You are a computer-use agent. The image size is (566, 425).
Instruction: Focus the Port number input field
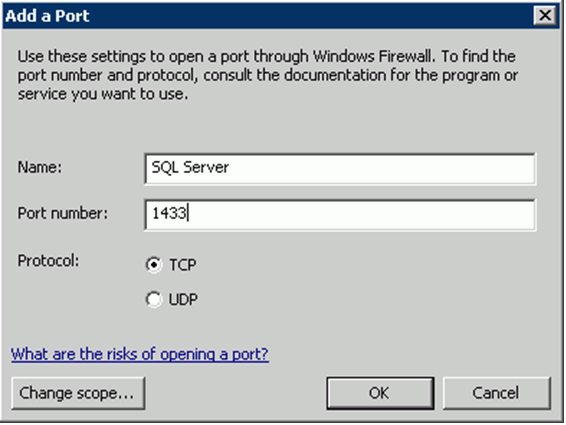tap(340, 214)
